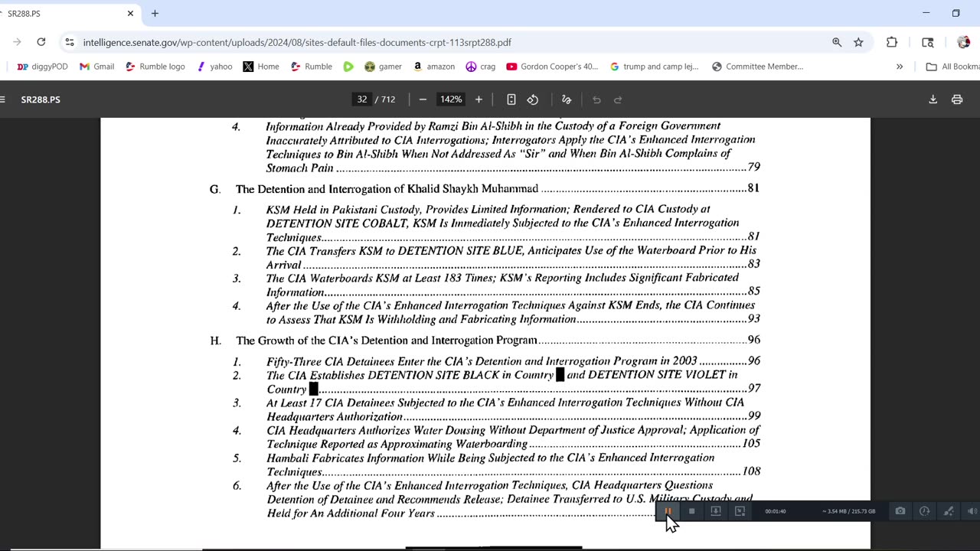
Task: Open the All Bookmarks folder
Action: pyautogui.click(x=952, y=67)
